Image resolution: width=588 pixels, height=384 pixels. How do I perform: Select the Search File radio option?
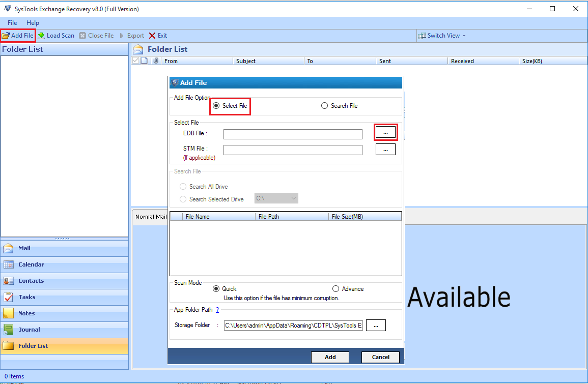click(324, 106)
